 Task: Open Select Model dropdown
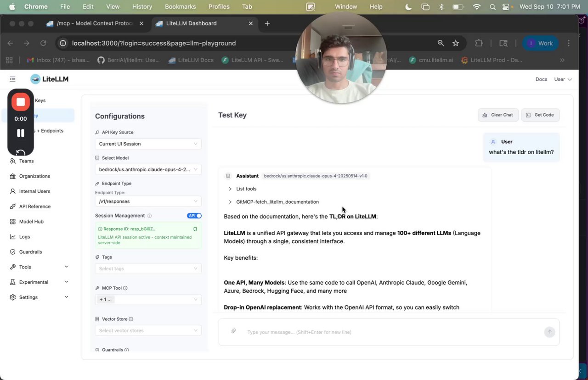[148, 169]
